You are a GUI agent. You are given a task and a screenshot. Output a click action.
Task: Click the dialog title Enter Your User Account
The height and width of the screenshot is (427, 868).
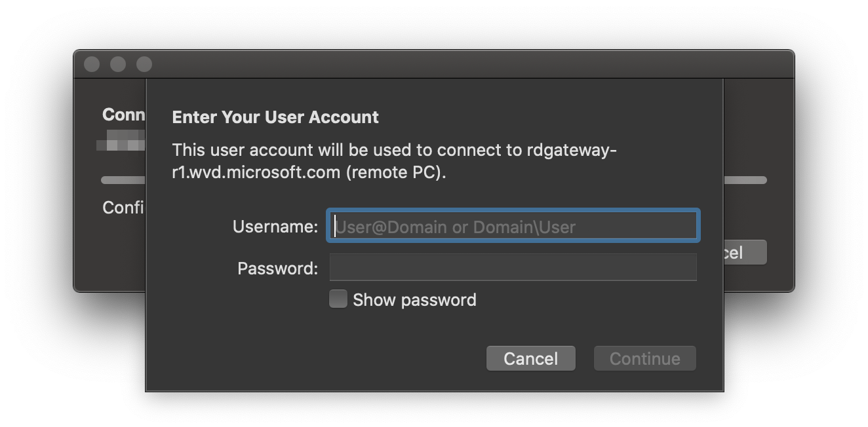(x=275, y=117)
